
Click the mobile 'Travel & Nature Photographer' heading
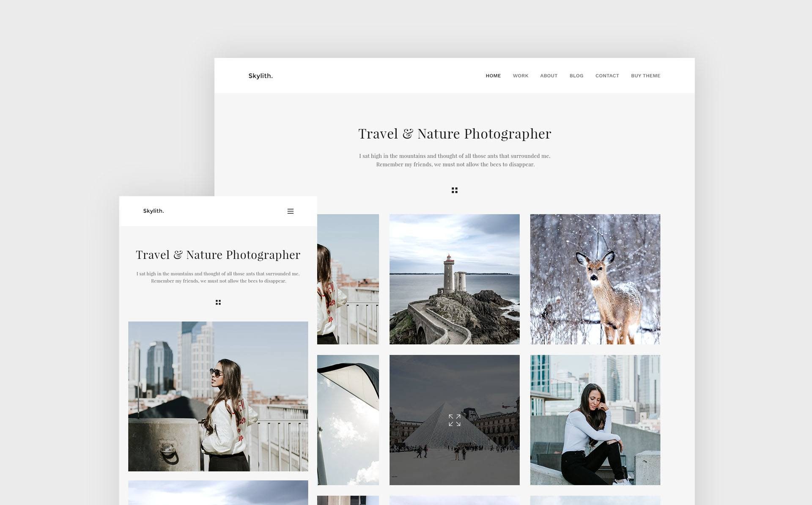[218, 255]
